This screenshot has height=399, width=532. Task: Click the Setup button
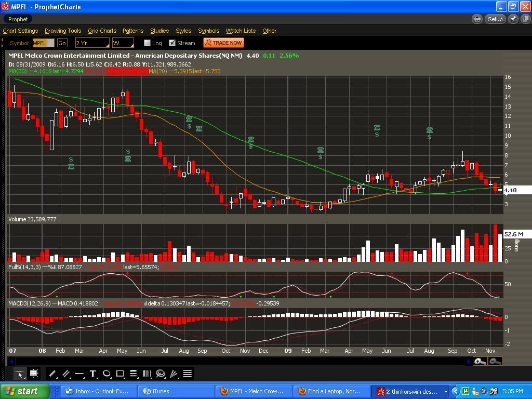(495, 19)
